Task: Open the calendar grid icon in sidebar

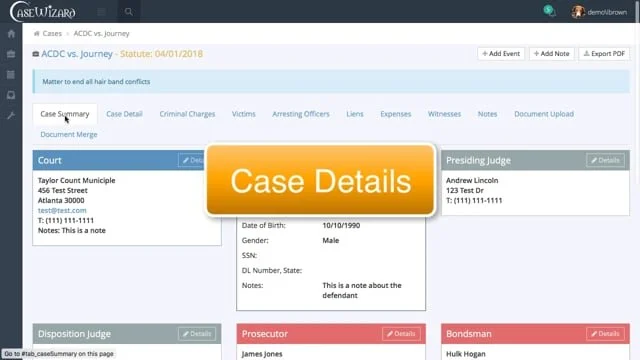Action: (x=11, y=74)
